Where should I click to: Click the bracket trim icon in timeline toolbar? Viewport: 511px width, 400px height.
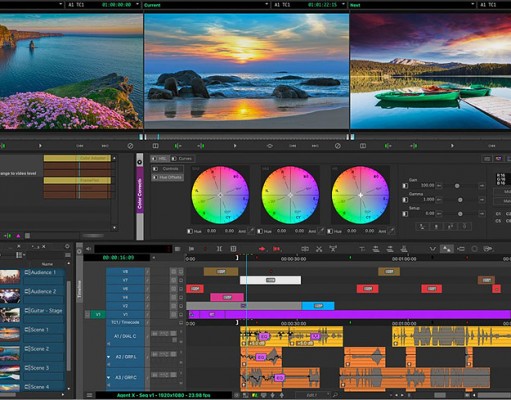tap(219, 249)
